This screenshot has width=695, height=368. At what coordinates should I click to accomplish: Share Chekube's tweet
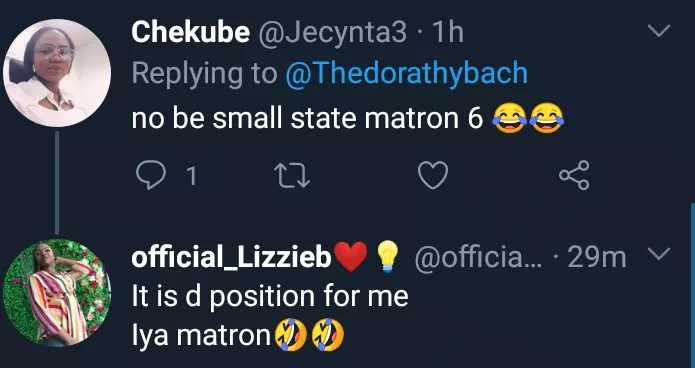coord(574,175)
